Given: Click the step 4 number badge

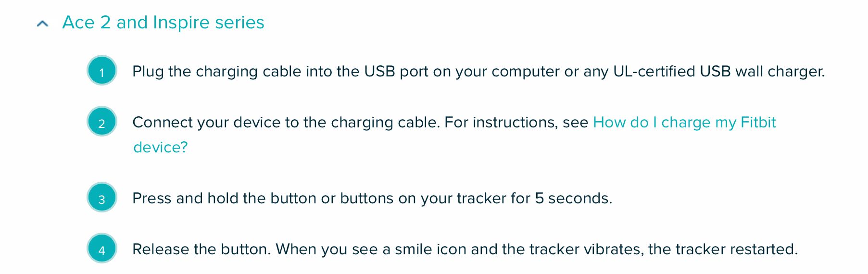Looking at the screenshot, I should 102,249.
